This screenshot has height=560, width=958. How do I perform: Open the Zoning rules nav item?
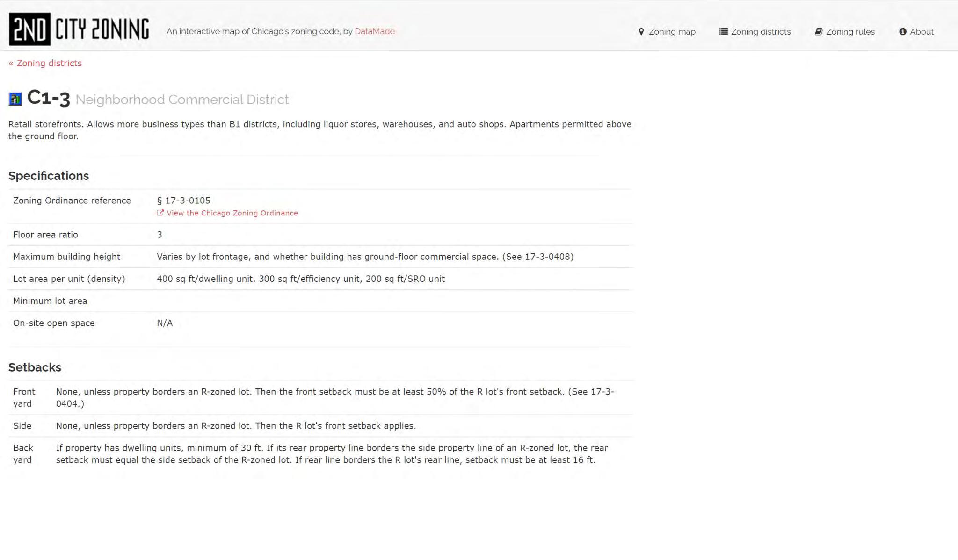(x=850, y=32)
